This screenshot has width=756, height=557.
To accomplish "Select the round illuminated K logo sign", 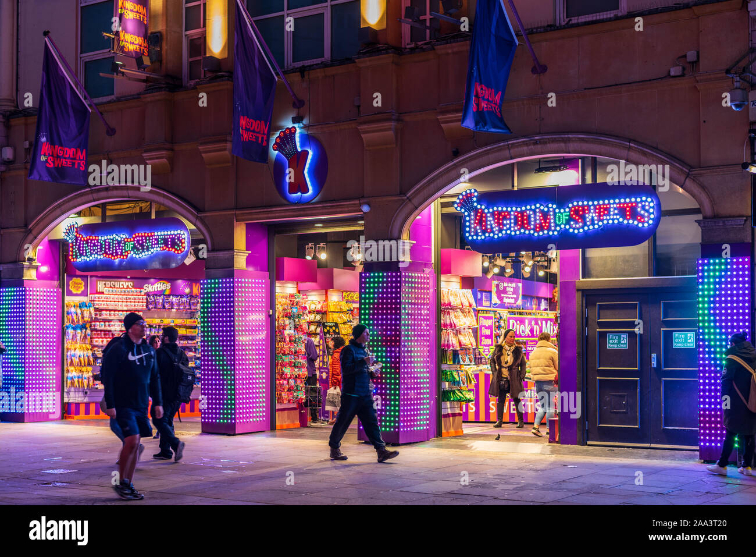I will click(299, 165).
